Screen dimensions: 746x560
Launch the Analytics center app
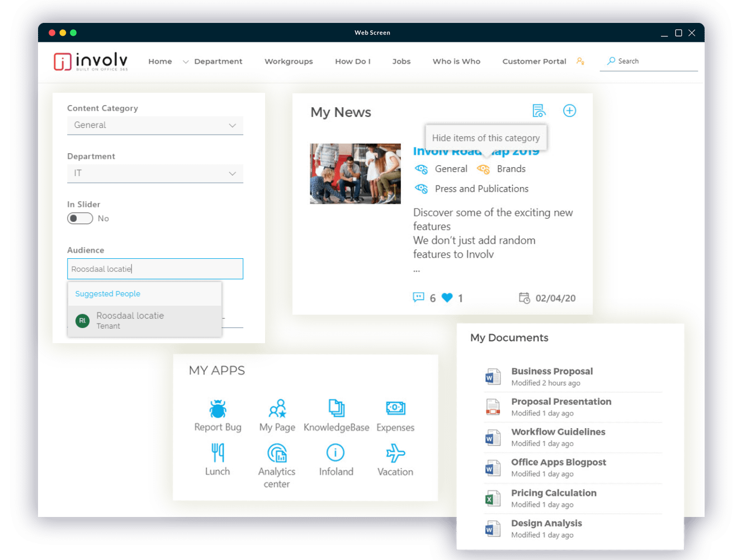tap(277, 453)
